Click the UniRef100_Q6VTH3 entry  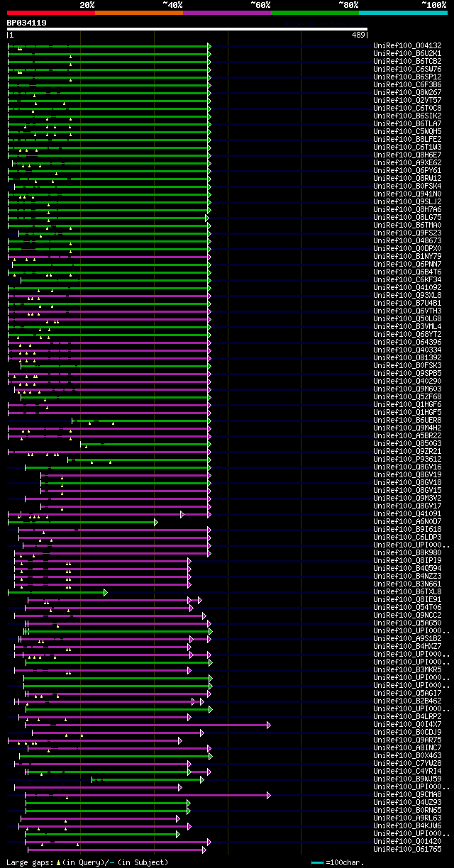[407, 311]
